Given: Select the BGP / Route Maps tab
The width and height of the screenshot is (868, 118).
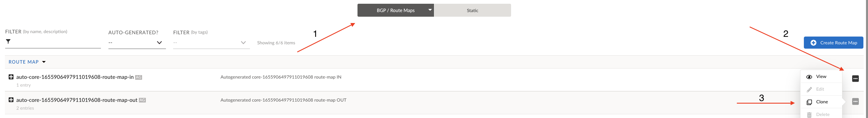Looking at the screenshot, I should point(395,10).
